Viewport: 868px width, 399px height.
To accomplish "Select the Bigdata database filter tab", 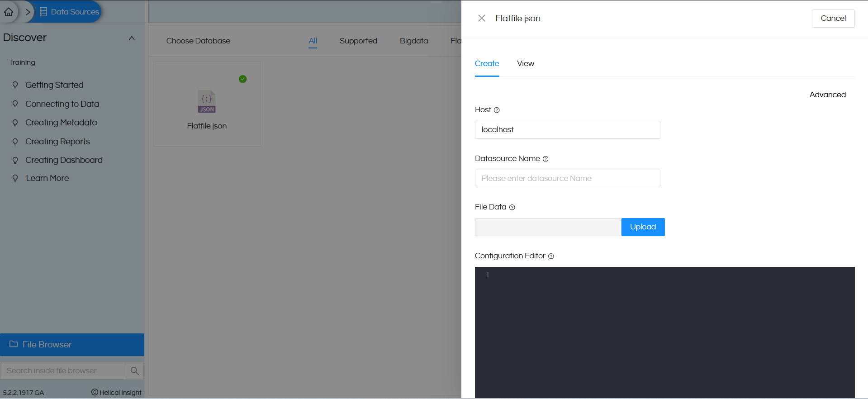I will pos(414,41).
